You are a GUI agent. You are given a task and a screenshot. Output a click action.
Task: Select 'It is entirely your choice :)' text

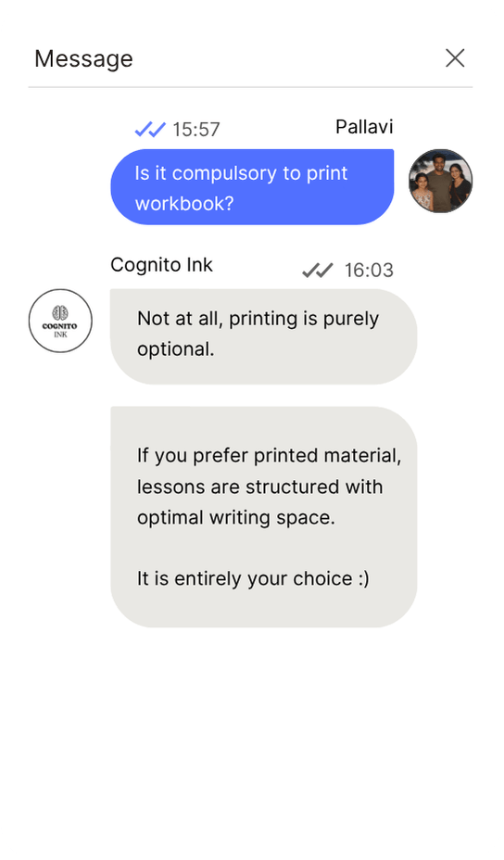tap(253, 578)
